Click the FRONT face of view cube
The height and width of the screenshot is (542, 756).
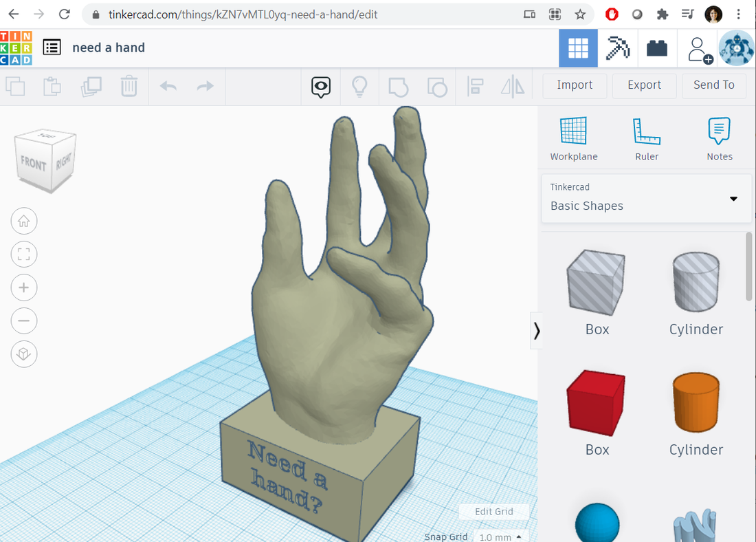tap(33, 163)
